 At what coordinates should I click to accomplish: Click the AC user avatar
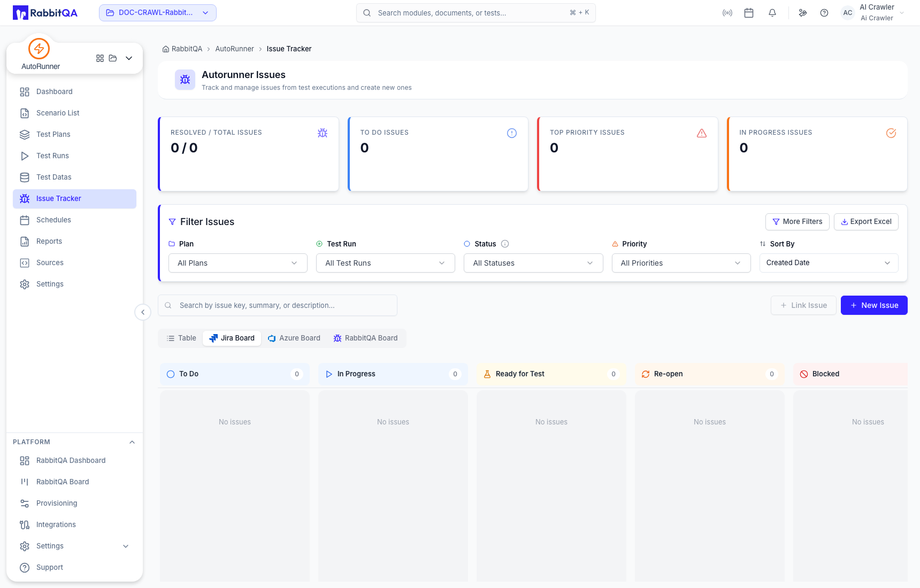pyautogui.click(x=848, y=13)
